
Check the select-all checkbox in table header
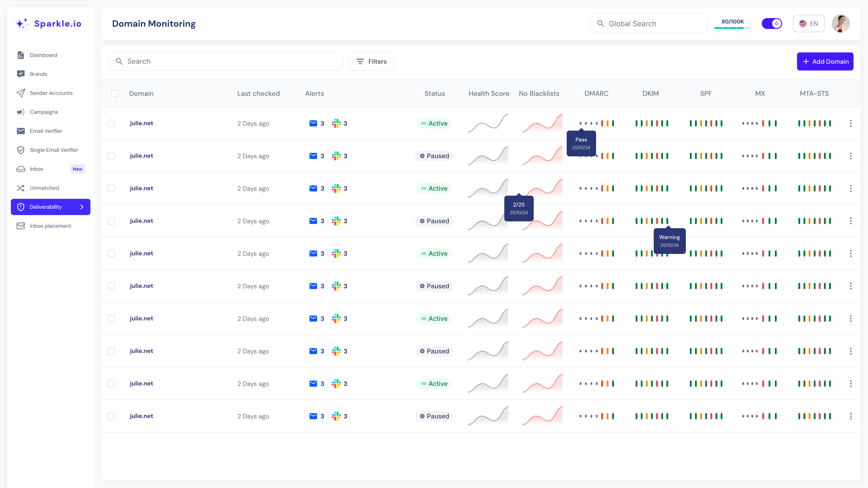click(x=115, y=94)
